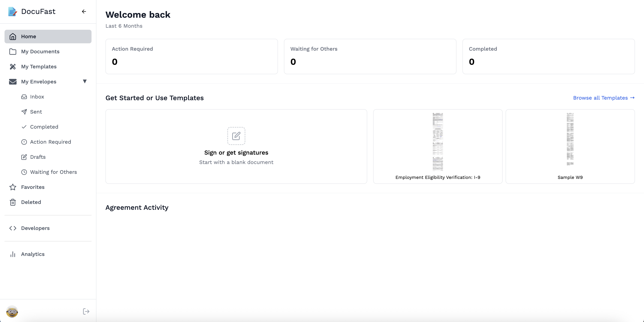The height and width of the screenshot is (322, 644).
Task: Choose the Sample W9 template
Action: coord(570,147)
